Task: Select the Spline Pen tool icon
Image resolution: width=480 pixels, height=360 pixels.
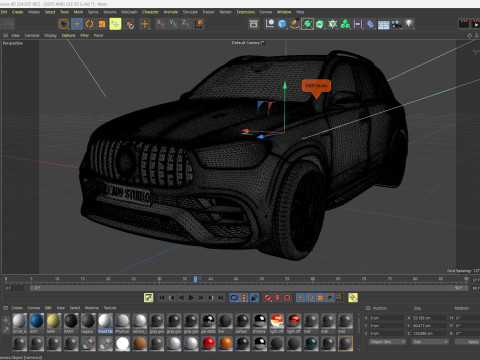Action: click(x=295, y=24)
